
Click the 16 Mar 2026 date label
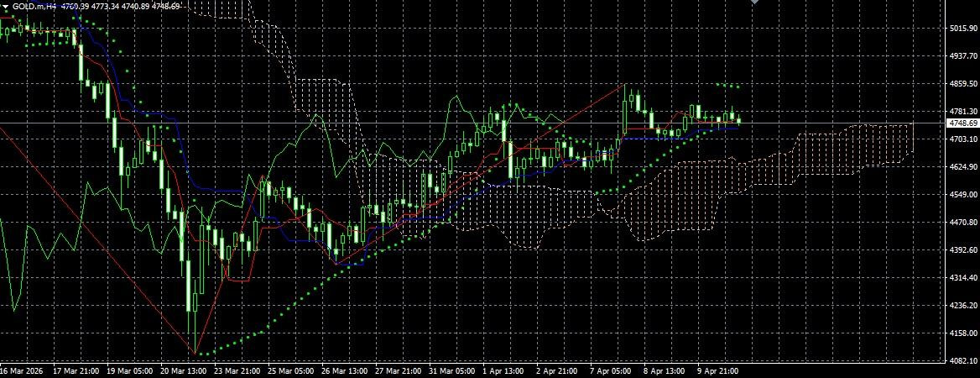point(20,371)
